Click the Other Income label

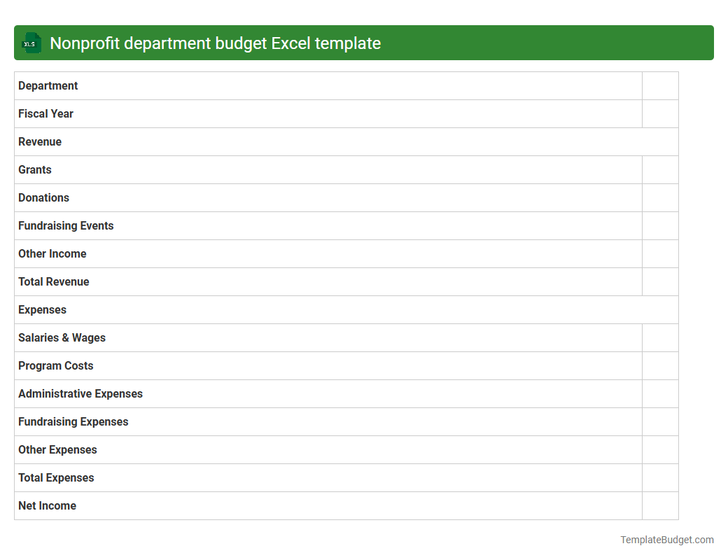click(x=52, y=253)
